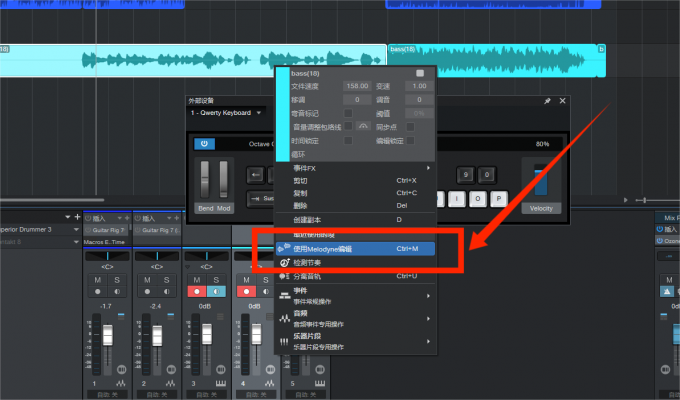
Task: Add insert with plus on channel 2
Action: pos(177,218)
